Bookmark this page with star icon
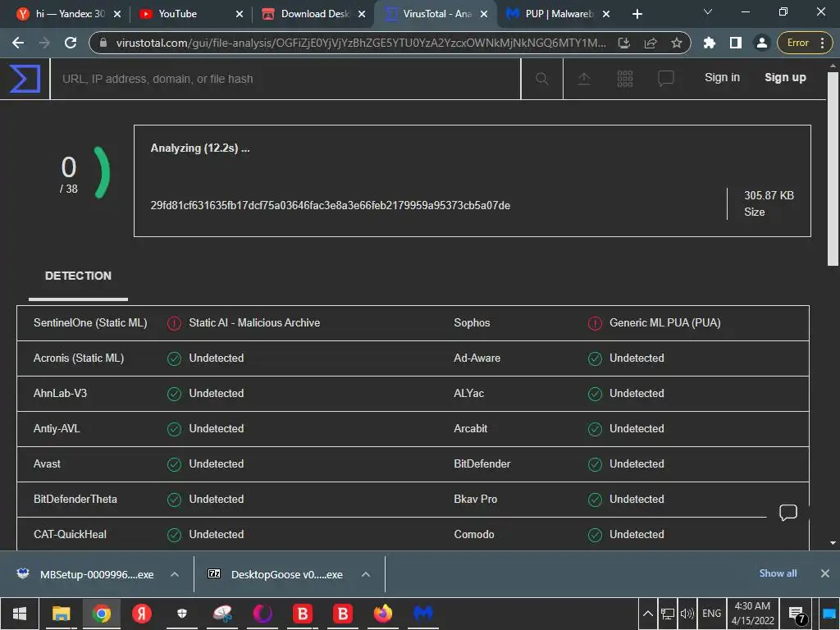Screen dimensions: 840x630 [677, 43]
